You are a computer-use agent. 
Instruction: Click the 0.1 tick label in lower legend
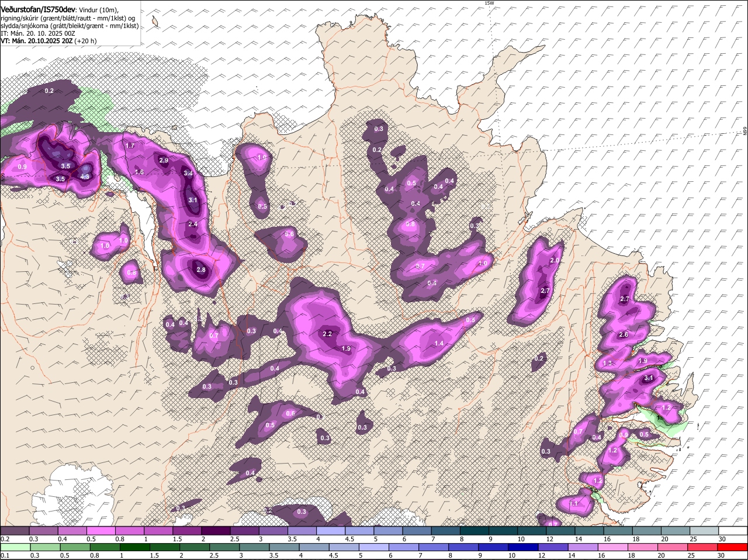coord(5,555)
